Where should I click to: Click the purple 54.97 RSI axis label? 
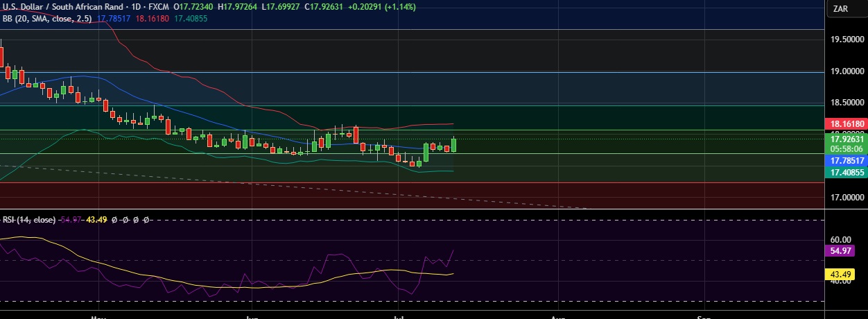pos(841,250)
